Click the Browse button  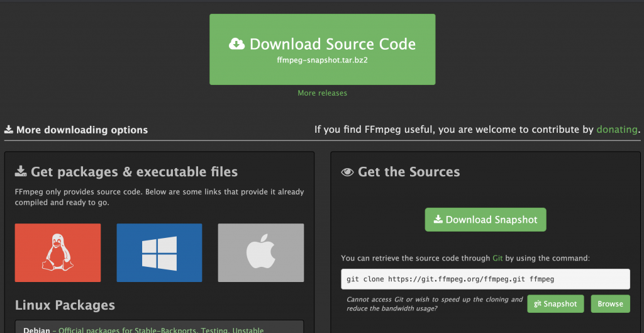point(610,304)
